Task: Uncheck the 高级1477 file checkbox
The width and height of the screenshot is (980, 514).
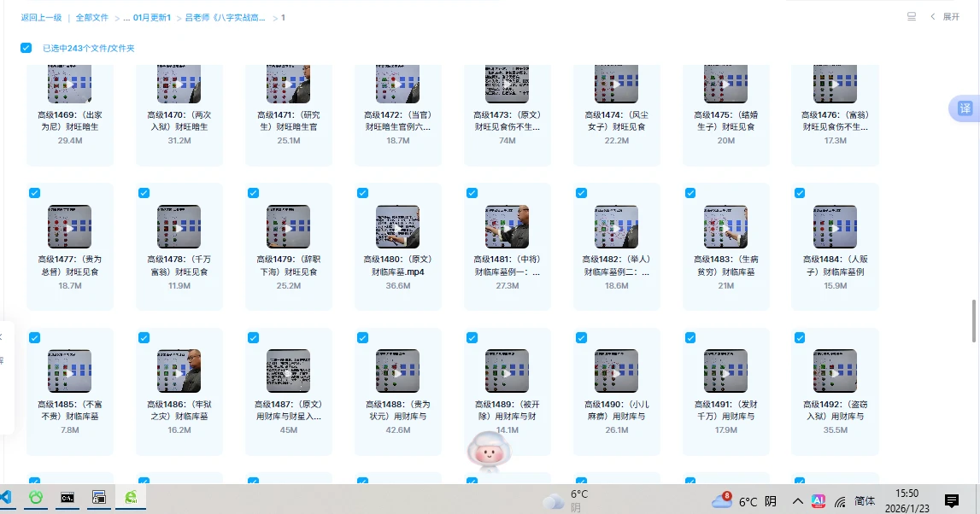Action: (34, 193)
